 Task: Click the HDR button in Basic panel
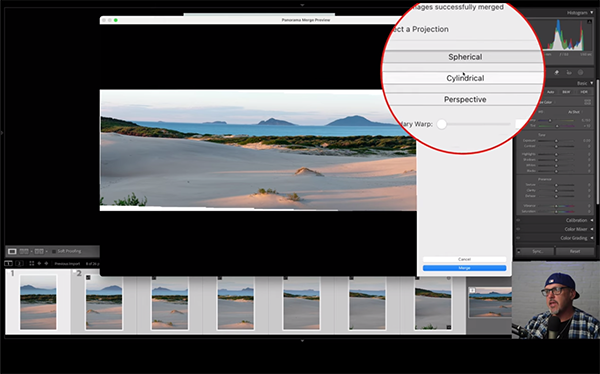pyautogui.click(x=584, y=92)
